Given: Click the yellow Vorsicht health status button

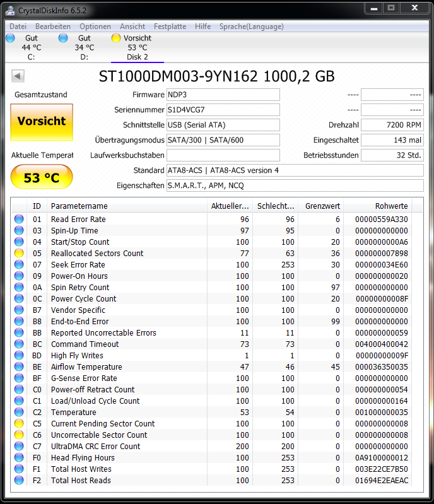Looking at the screenshot, I should click(x=42, y=122).
